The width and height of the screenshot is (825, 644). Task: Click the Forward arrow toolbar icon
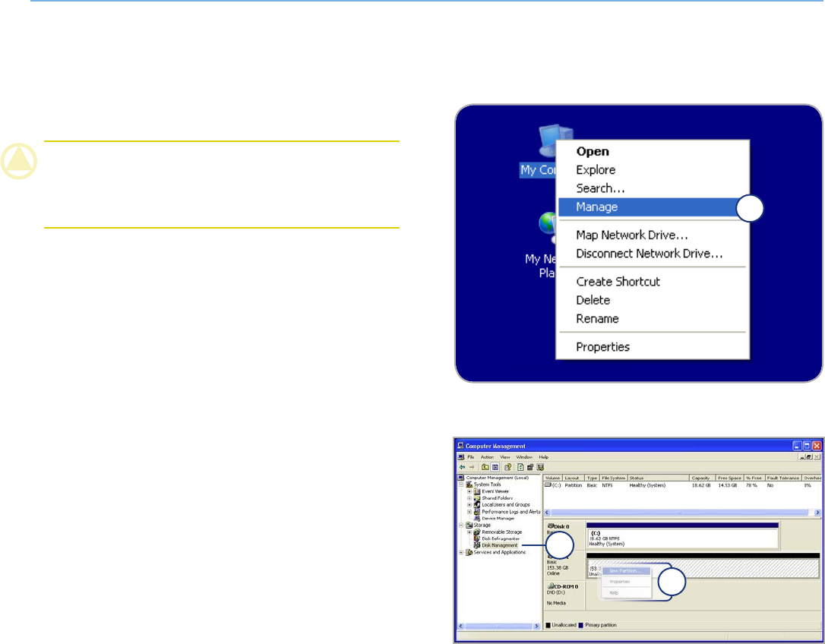point(472,467)
